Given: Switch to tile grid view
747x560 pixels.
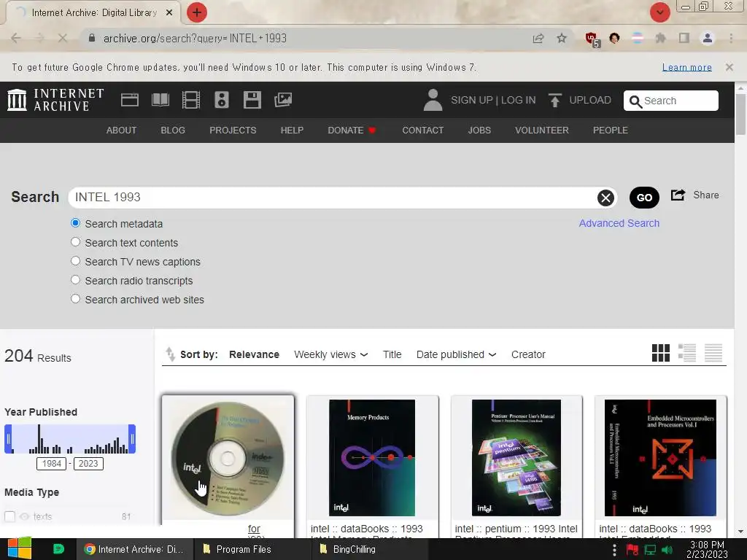Looking at the screenshot, I should tap(660, 353).
